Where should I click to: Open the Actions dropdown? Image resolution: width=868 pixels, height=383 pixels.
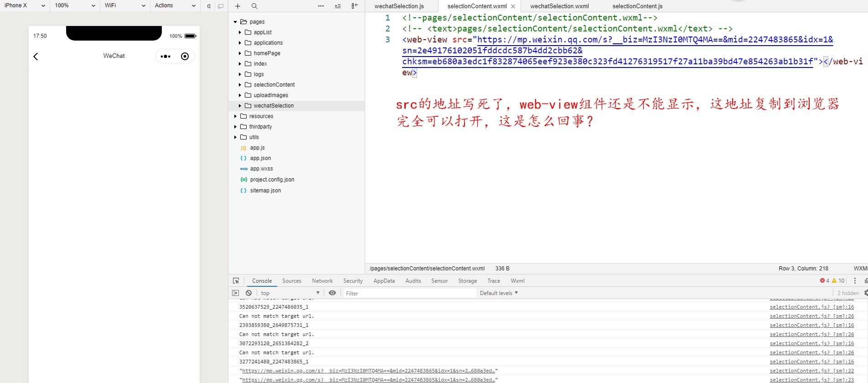tap(175, 5)
